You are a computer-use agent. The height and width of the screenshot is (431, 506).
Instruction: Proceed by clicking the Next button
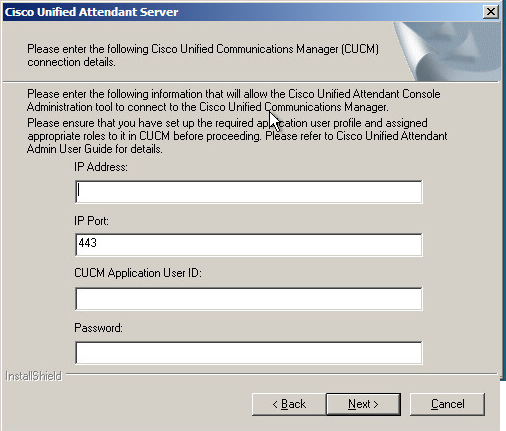click(x=363, y=404)
